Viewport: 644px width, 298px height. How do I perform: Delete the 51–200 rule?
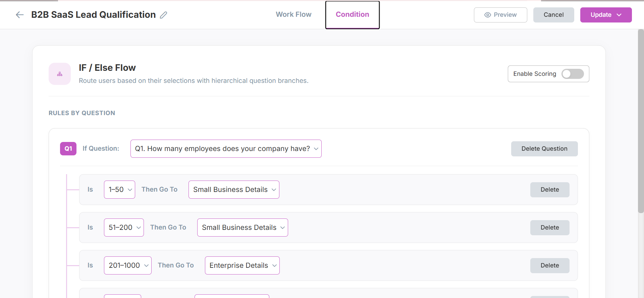(550, 228)
